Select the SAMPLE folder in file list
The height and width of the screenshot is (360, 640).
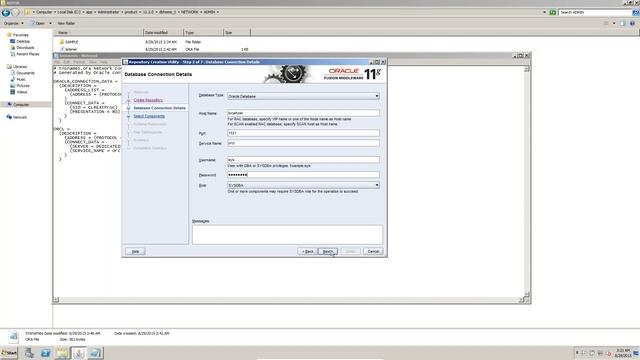pos(71,42)
